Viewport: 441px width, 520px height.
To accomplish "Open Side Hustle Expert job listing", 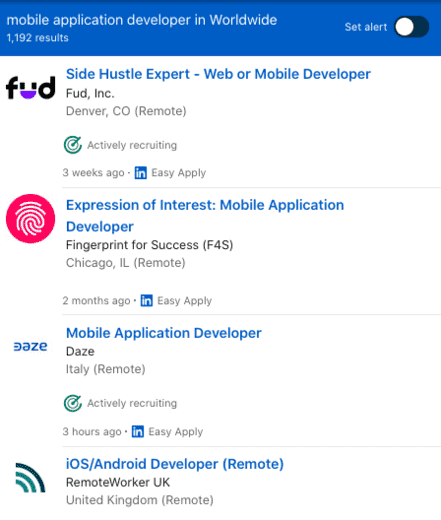I will tap(218, 74).
